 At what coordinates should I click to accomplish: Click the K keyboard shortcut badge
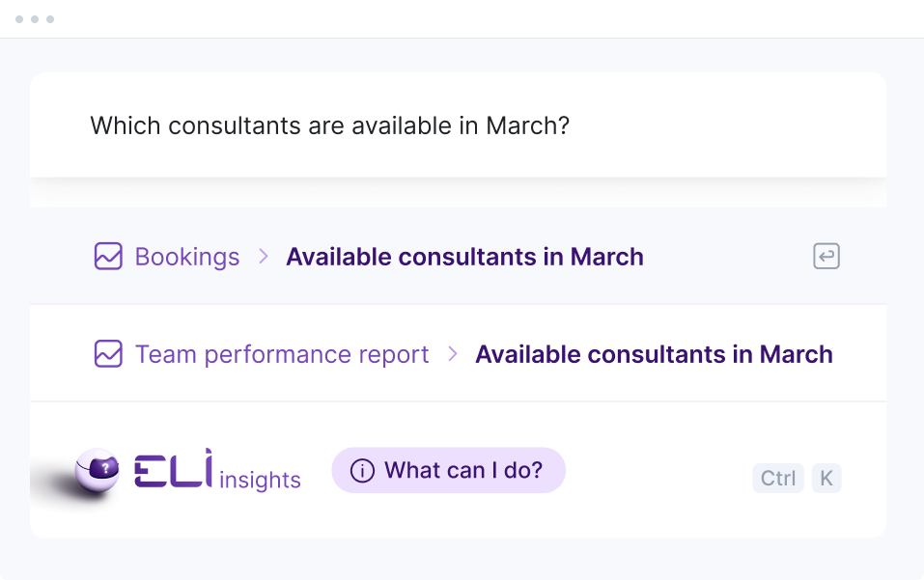tap(826, 478)
